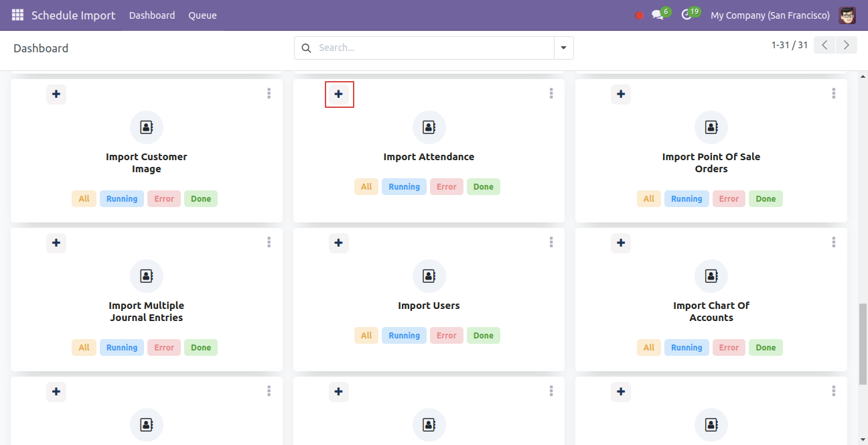Show Done jobs on Import Chart Of Accounts
The width and height of the screenshot is (868, 445).
click(x=766, y=348)
